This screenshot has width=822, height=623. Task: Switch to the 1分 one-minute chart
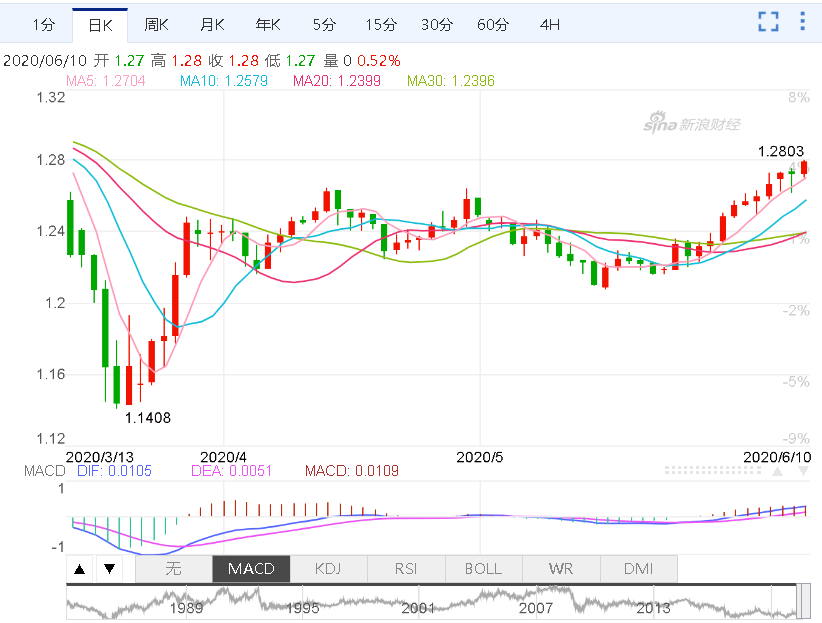click(x=43, y=24)
